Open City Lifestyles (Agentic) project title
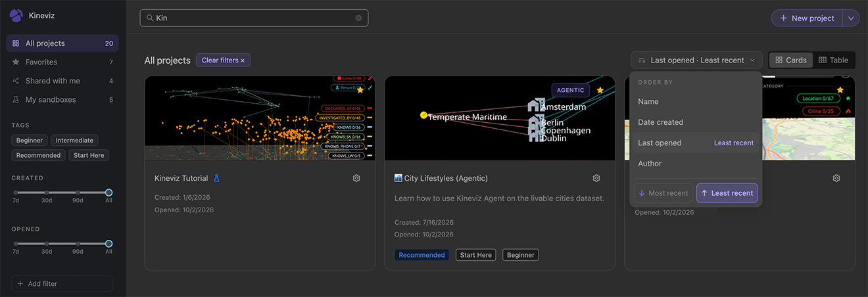The height and width of the screenshot is (297, 868). coord(446,178)
